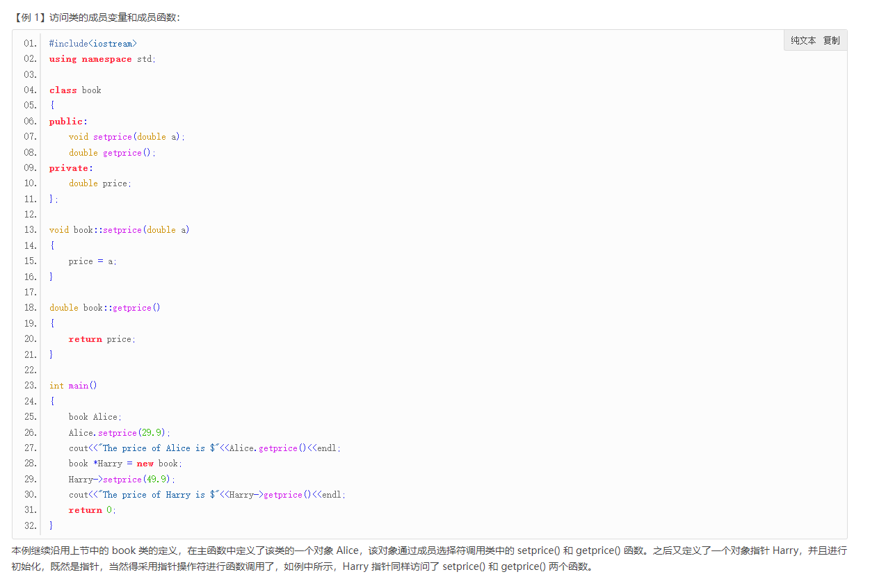The width and height of the screenshot is (870, 588).
Task: Click the closing '};' of class book
Action: click(x=54, y=199)
